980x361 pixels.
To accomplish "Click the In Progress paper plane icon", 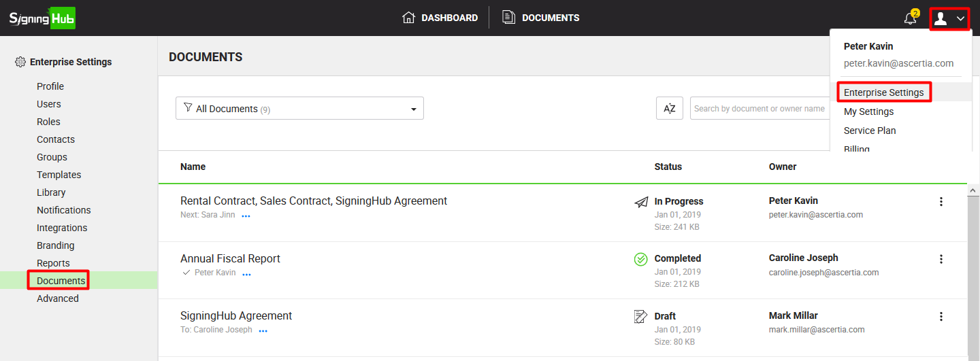I will 641,202.
